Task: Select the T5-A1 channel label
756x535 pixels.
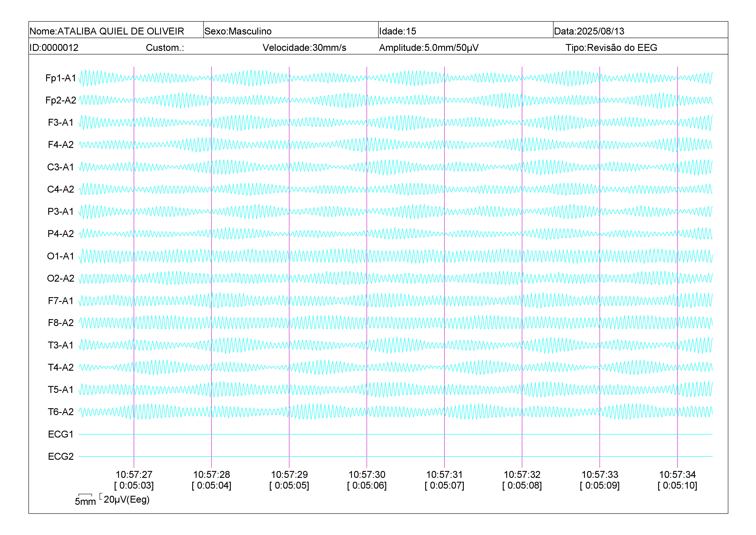Action: (61, 389)
